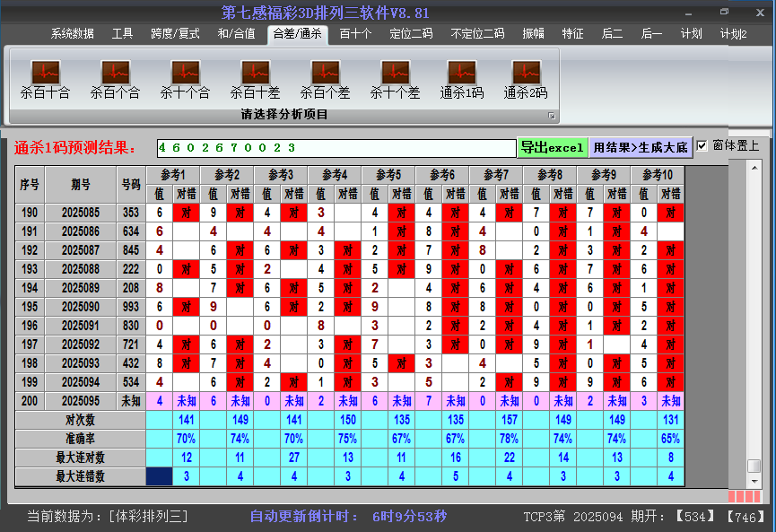Screen dimensions: 776x532
Task: Choose the 杀百十差 icon
Action: click(255, 73)
